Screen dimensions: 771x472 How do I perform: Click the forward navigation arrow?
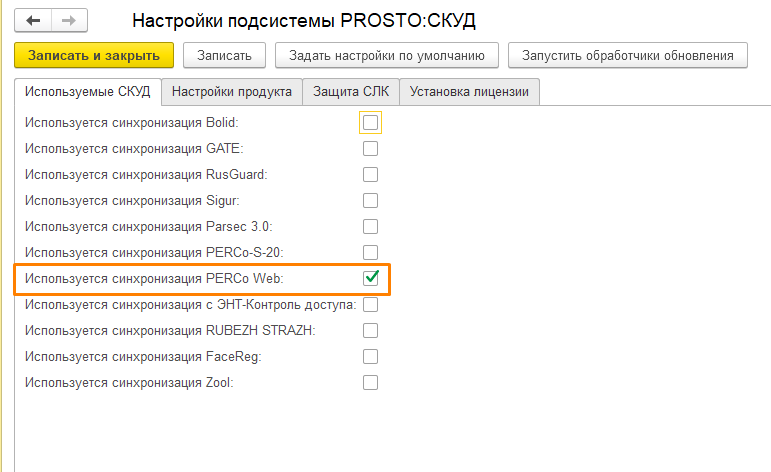(68, 20)
